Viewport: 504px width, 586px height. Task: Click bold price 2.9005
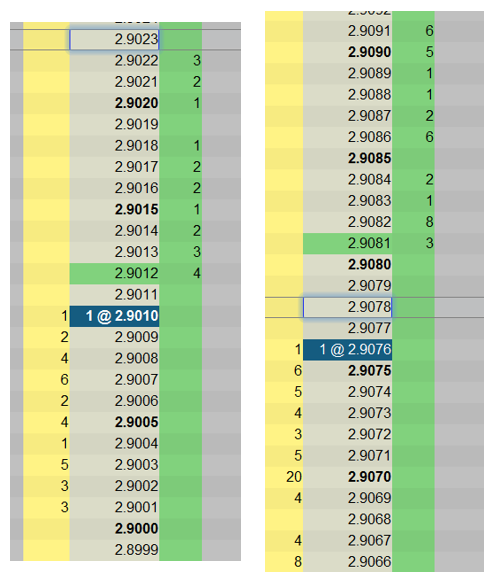click(136, 423)
